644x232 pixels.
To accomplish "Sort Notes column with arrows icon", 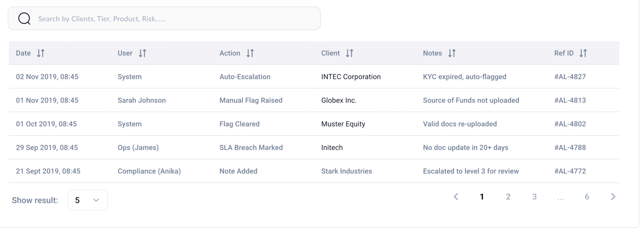I will pyautogui.click(x=452, y=53).
